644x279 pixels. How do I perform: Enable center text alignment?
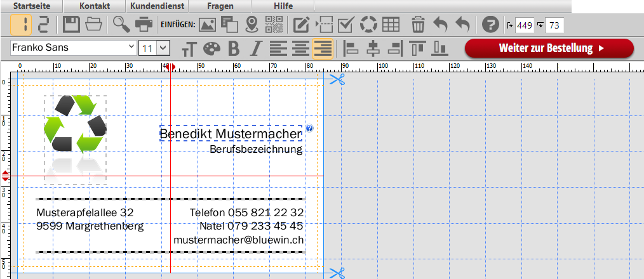[300, 48]
